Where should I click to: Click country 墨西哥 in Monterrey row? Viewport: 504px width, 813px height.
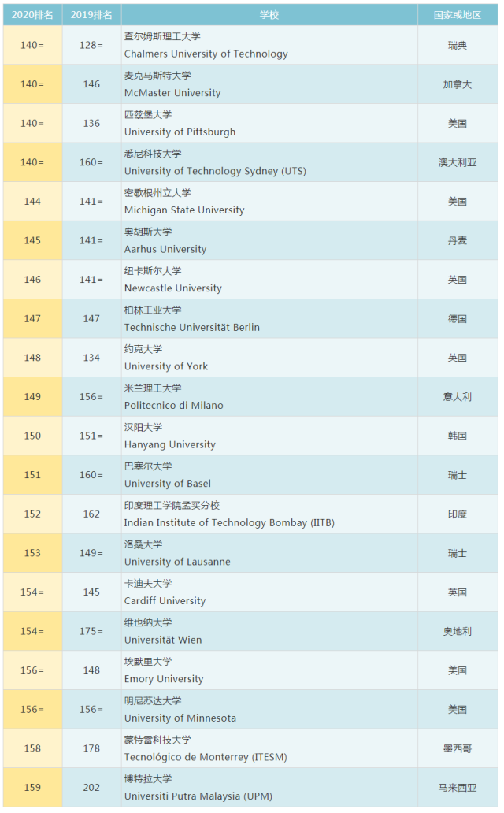click(x=458, y=748)
